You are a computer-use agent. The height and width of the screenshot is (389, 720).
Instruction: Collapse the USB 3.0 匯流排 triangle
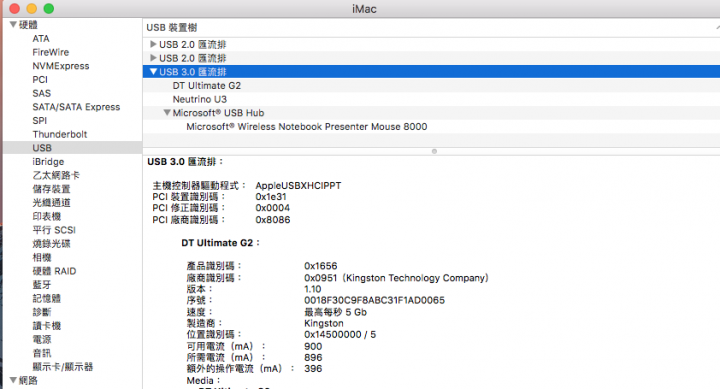[153, 72]
